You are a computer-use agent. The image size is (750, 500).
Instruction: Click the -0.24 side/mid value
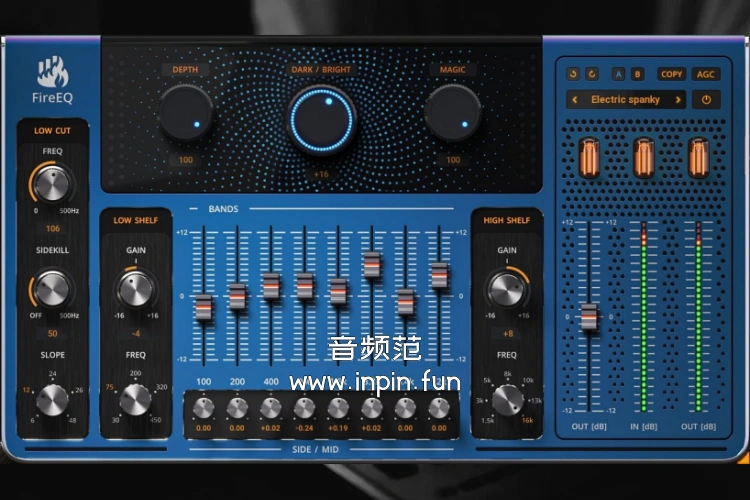304,428
